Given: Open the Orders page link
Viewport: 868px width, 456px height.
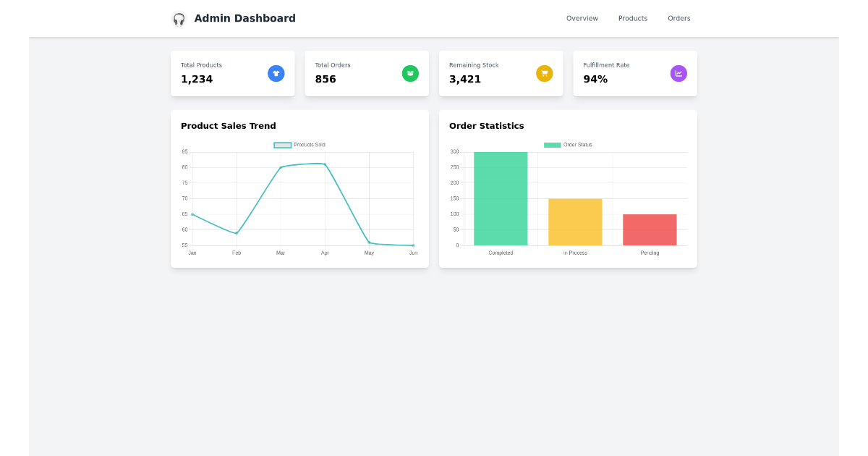Looking at the screenshot, I should 678,18.
